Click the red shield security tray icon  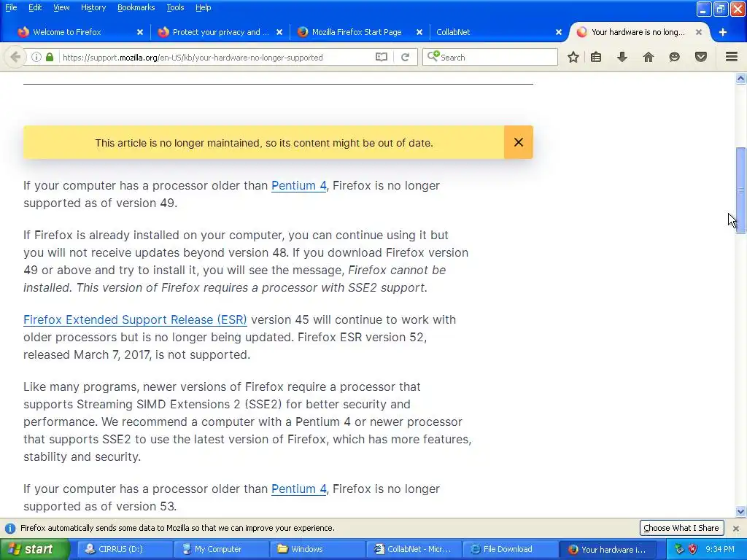(x=692, y=549)
